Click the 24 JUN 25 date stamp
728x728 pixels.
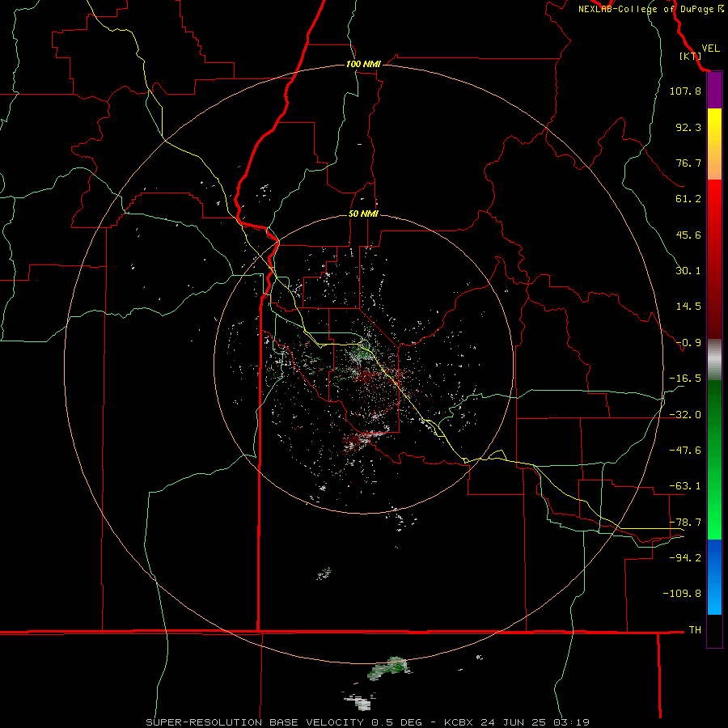513,722
